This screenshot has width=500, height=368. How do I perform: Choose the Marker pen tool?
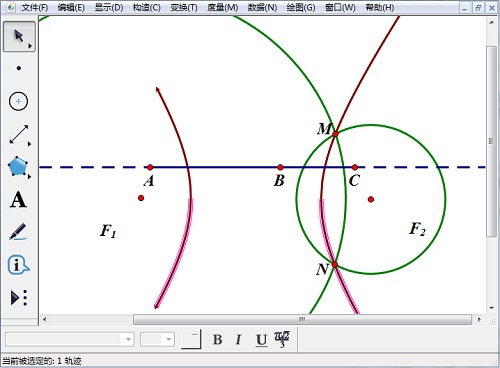pyautogui.click(x=18, y=232)
